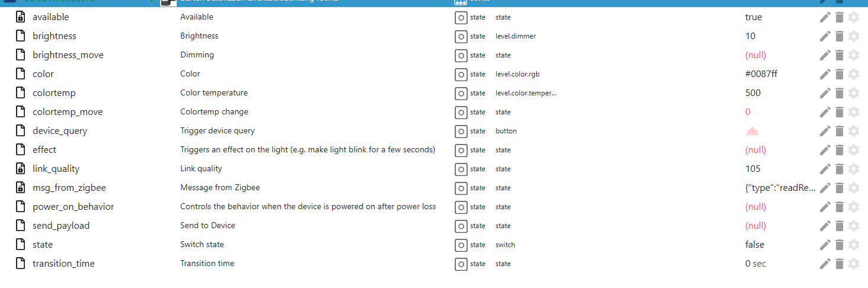Screen dimensions: 868x288
Task: Click the state type icon in link_quality row
Action: coord(461,169)
